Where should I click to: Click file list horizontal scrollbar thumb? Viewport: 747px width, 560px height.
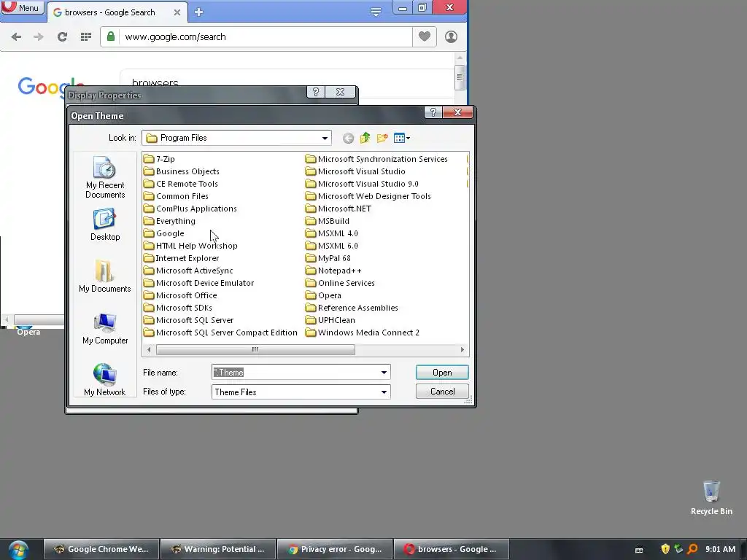pyautogui.click(x=255, y=349)
